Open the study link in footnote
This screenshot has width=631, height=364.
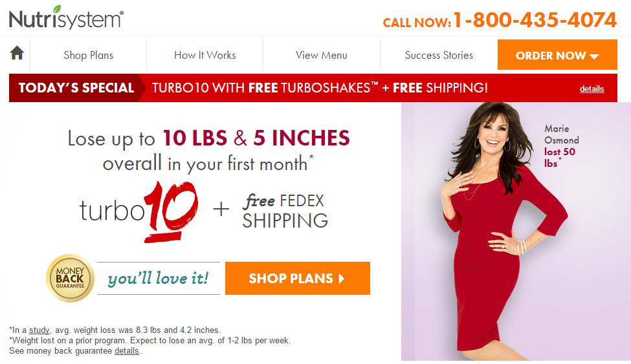click(39, 330)
